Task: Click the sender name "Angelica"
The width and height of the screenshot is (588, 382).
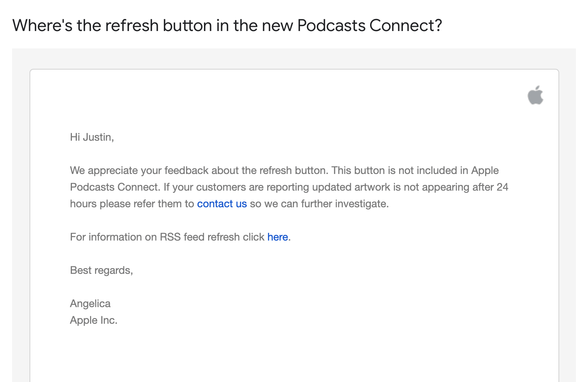Action: point(90,304)
